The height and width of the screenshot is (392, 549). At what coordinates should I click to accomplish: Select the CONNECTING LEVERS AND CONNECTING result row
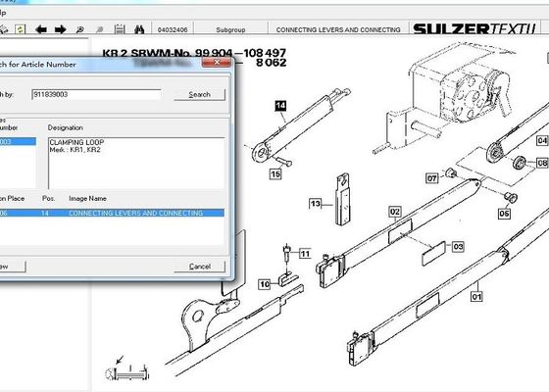(x=112, y=213)
